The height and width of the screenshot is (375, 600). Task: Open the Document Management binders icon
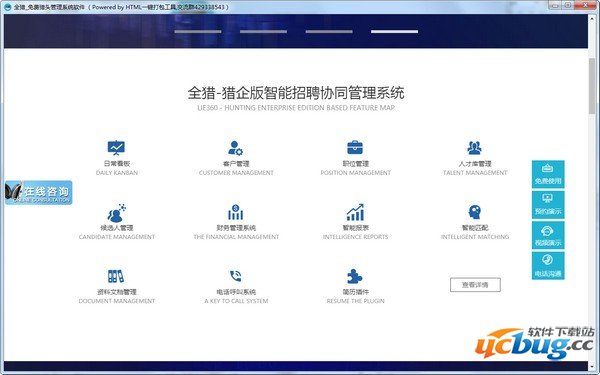click(x=116, y=276)
